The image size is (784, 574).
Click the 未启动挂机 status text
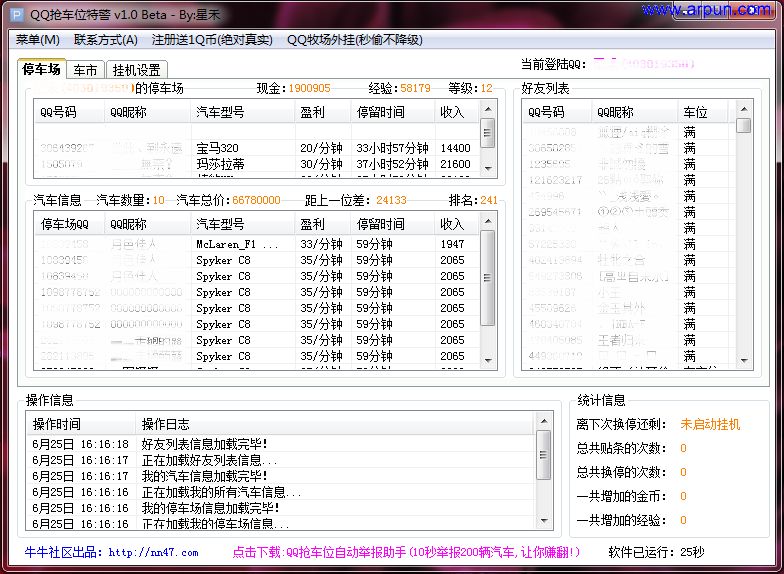pyautogui.click(x=710, y=424)
